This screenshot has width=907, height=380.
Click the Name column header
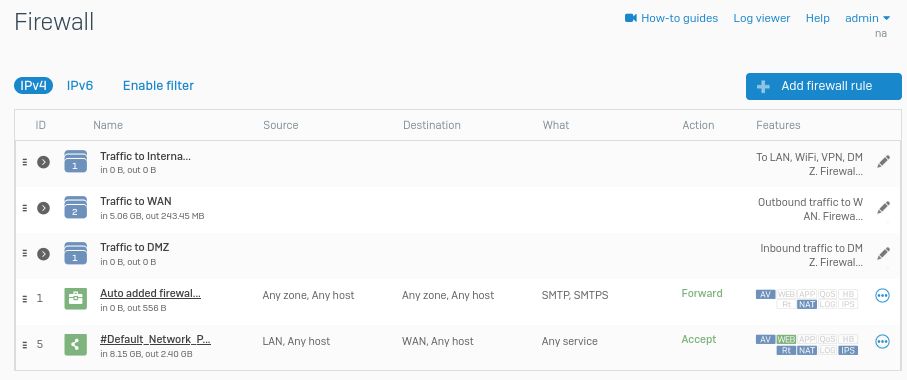108,125
